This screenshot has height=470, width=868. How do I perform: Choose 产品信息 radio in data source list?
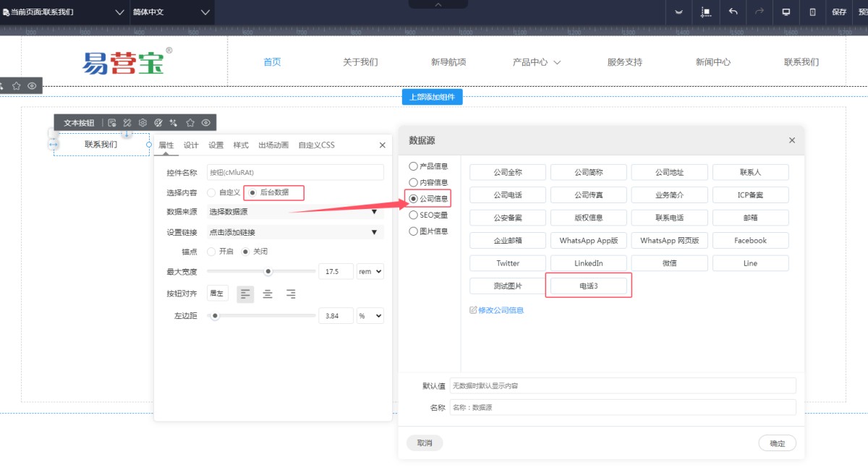point(414,166)
